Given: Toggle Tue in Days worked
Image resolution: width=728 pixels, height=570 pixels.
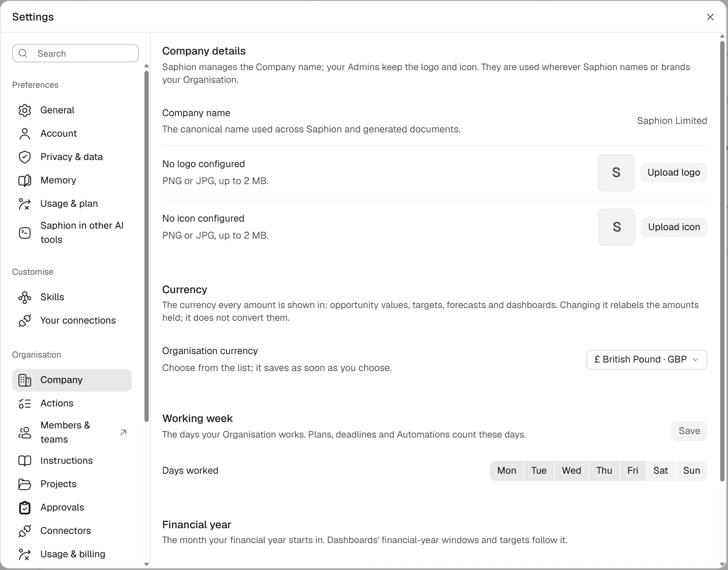Looking at the screenshot, I should tap(539, 471).
